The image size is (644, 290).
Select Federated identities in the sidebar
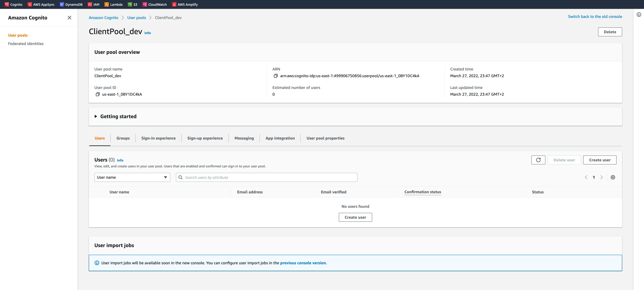[26, 44]
